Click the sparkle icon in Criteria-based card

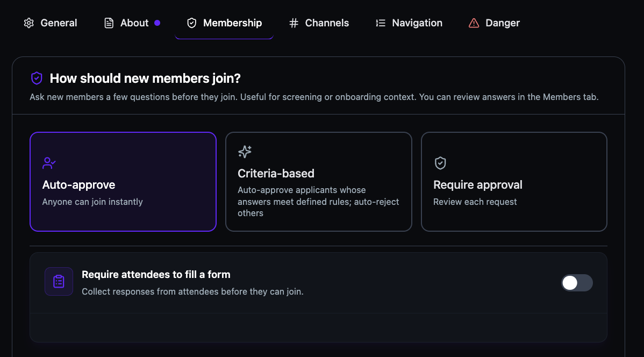245,152
